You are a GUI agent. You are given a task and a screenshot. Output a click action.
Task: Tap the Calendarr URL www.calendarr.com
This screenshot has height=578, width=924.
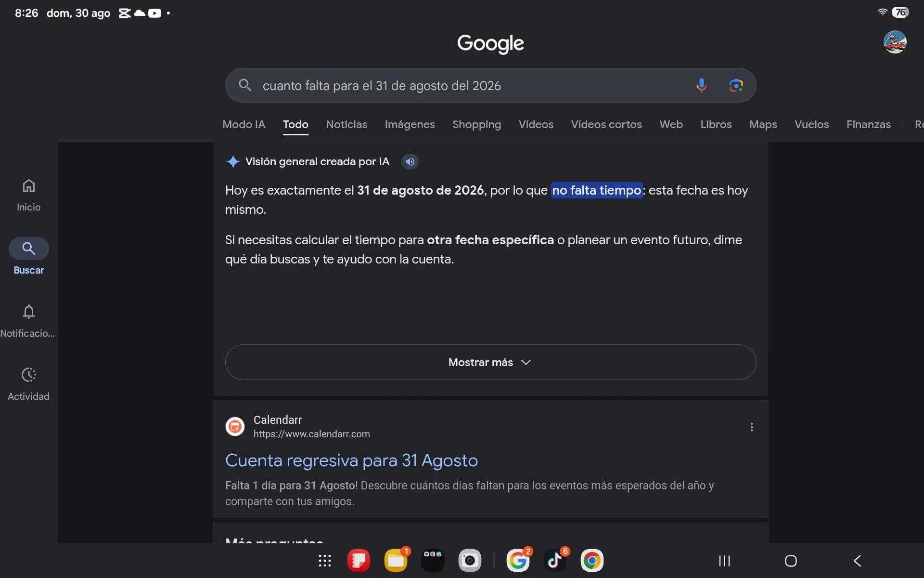tap(312, 434)
